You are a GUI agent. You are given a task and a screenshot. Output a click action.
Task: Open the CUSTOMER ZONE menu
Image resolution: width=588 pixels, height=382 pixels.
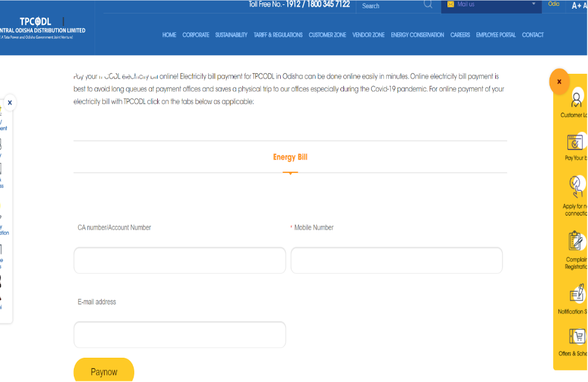pyautogui.click(x=327, y=35)
